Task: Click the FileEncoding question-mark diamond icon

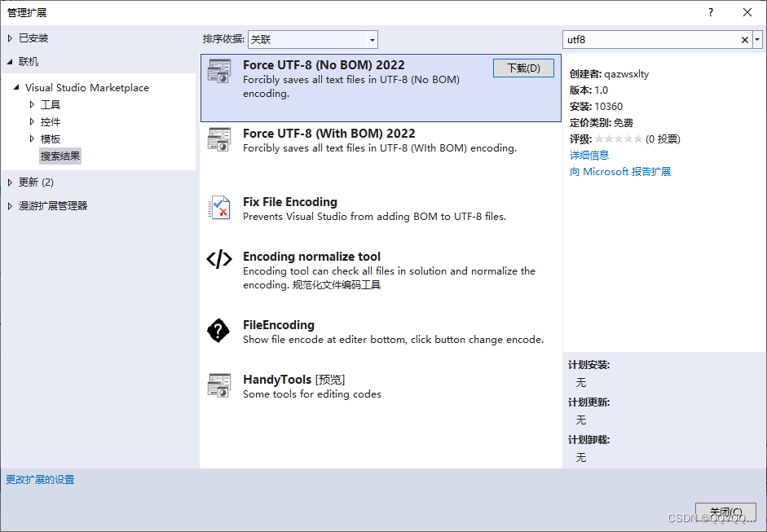Action: 218,331
